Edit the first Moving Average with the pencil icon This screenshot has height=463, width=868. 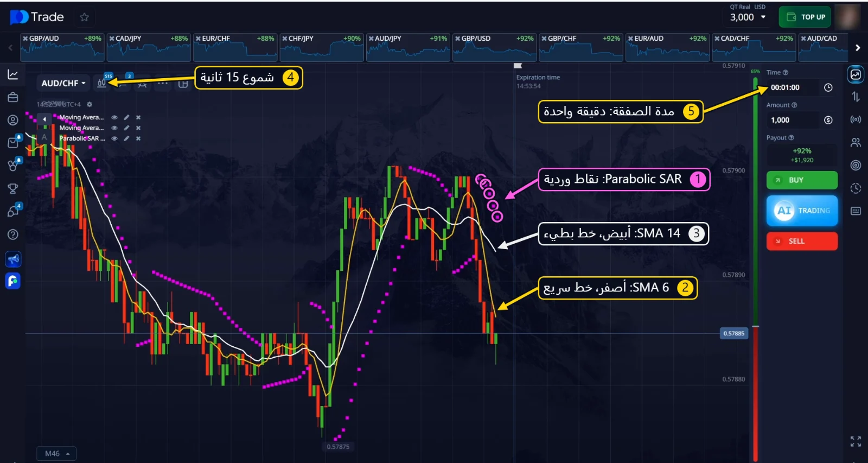tap(126, 117)
